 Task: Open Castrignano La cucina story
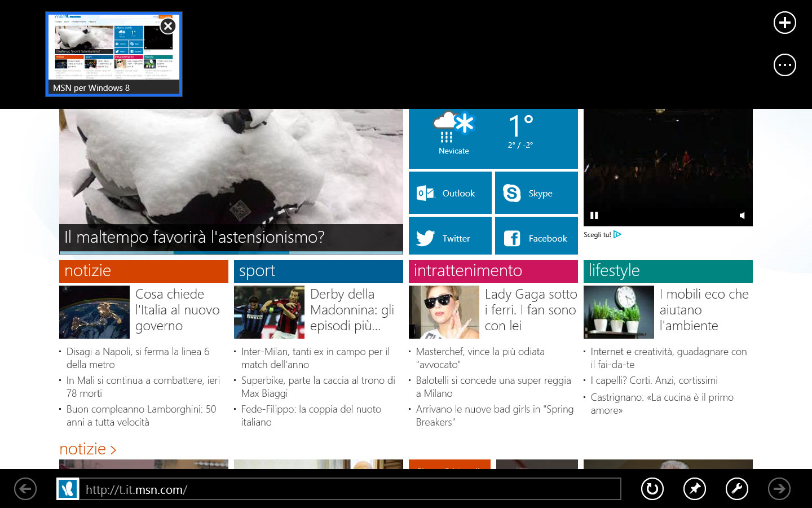(x=662, y=404)
